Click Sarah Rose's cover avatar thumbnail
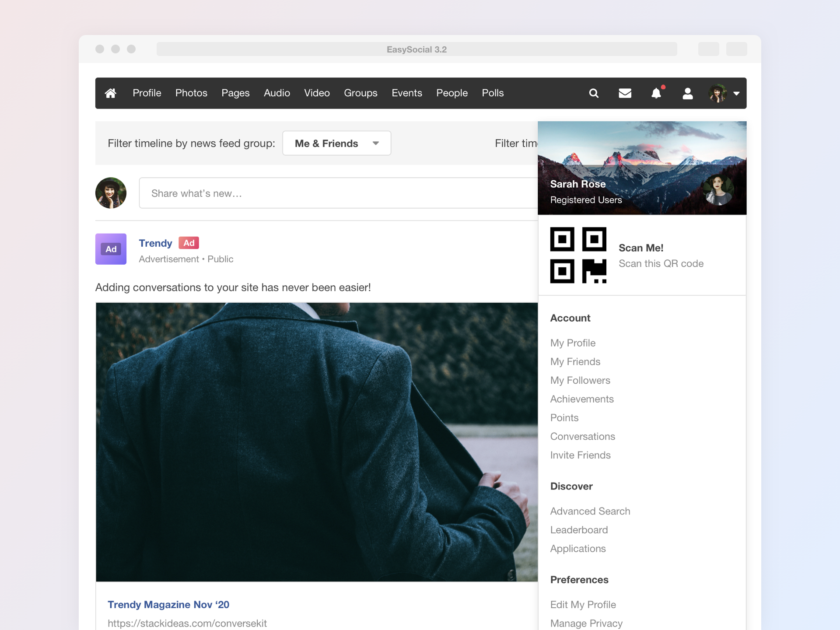The image size is (840, 630). (718, 190)
